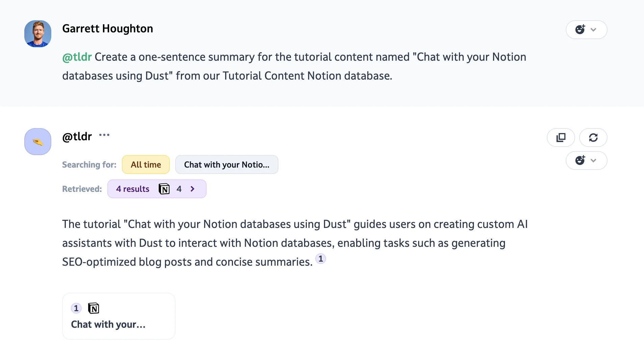Click the "All time" search filter chip
The height and width of the screenshot is (352, 644).
tap(146, 165)
